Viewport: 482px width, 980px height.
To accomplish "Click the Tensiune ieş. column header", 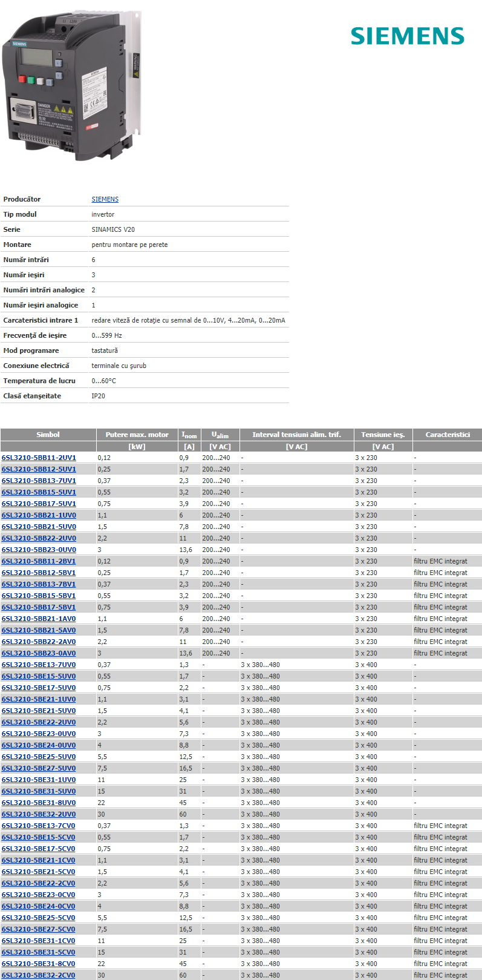I will pyautogui.click(x=383, y=435).
